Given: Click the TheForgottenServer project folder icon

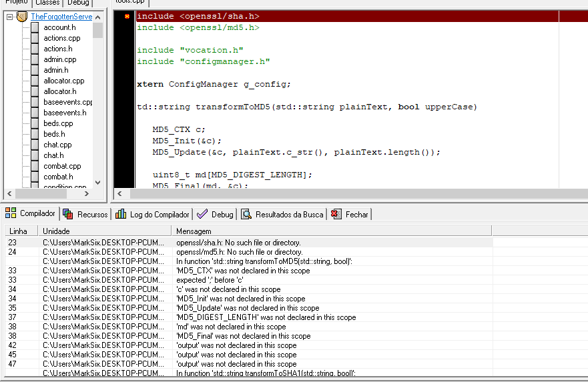Looking at the screenshot, I should (22, 17).
